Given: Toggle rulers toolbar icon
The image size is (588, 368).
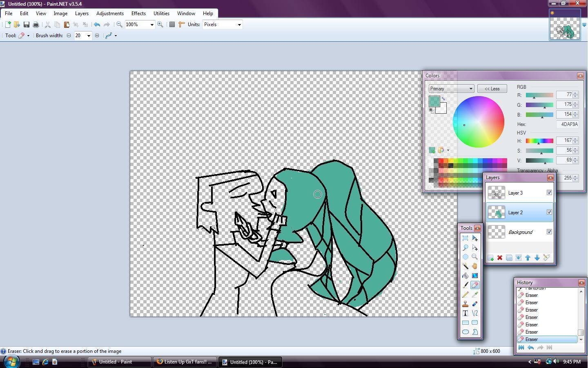Looking at the screenshot, I should pos(182,25).
